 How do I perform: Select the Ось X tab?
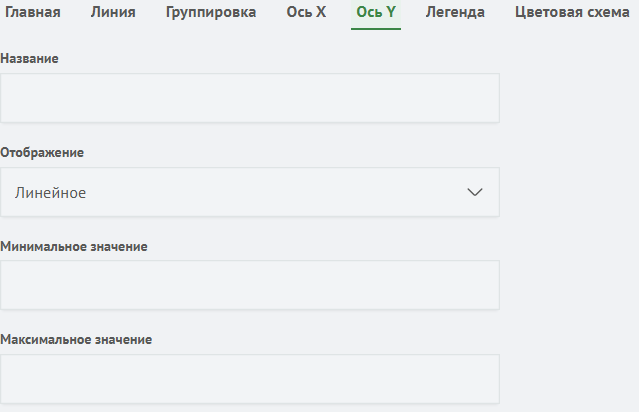tap(306, 12)
